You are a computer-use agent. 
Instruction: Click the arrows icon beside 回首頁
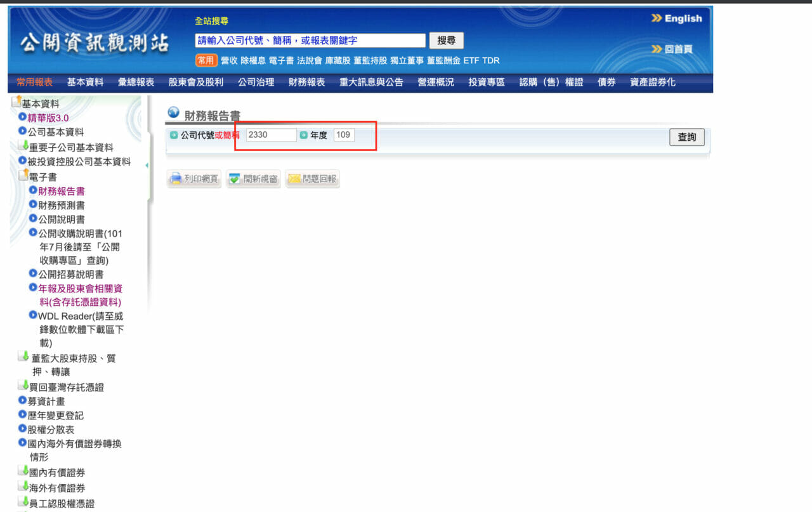[657, 49]
